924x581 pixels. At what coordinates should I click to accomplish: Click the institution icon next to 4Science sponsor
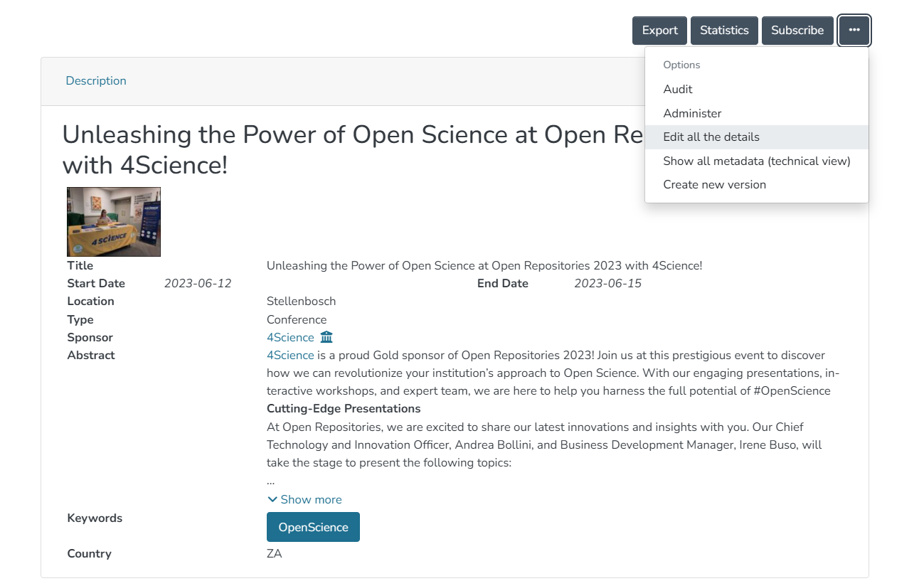pyautogui.click(x=326, y=337)
